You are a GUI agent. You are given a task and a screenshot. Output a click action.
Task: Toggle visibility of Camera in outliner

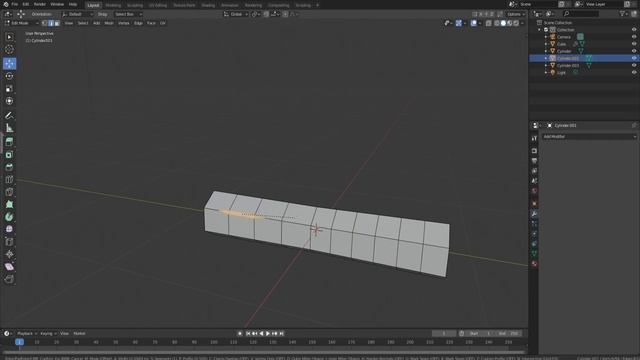634,37
